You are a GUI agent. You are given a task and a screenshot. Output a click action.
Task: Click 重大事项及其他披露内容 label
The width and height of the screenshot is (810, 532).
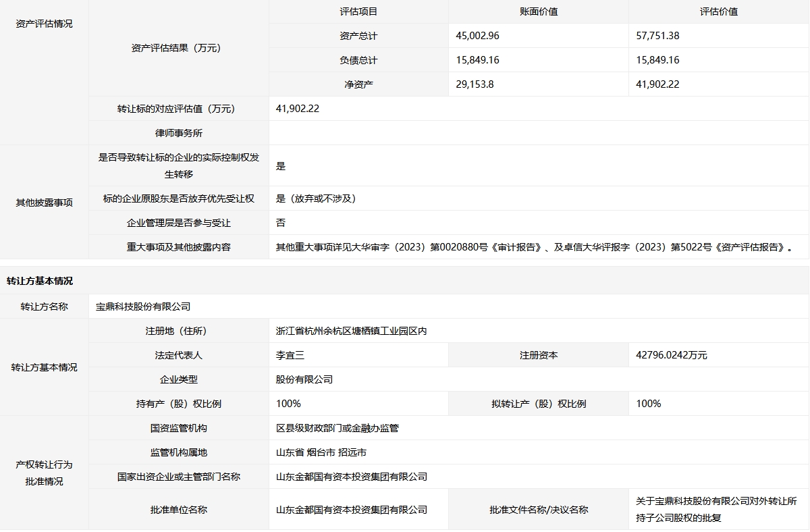coord(179,247)
